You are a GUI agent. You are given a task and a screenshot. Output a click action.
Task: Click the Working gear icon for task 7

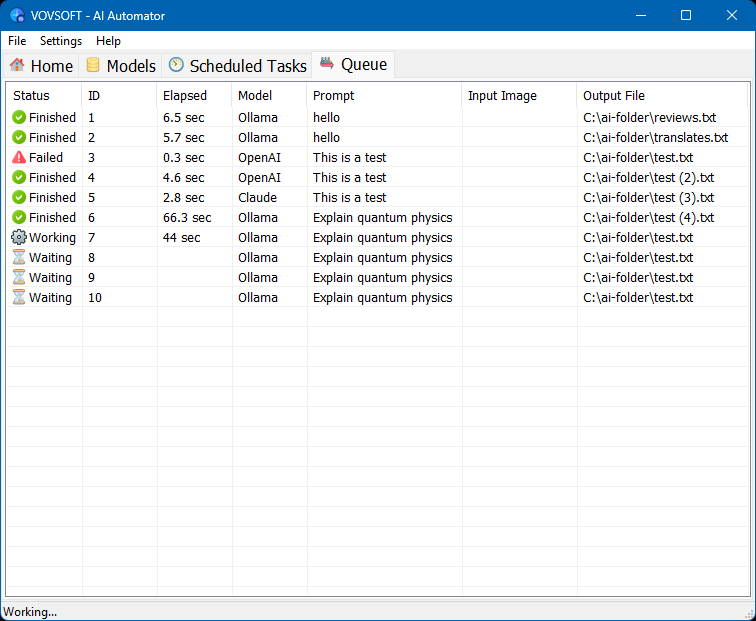pos(19,237)
